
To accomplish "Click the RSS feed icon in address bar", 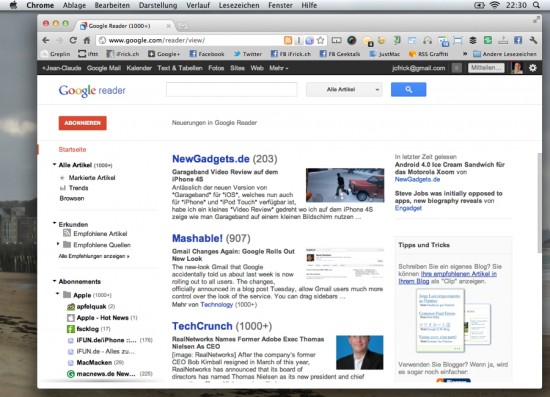I will (288, 40).
